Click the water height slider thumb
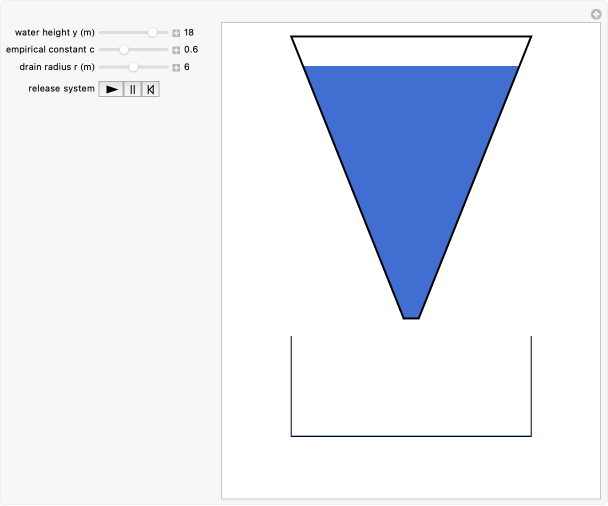This screenshot has width=608, height=506. pos(153,33)
